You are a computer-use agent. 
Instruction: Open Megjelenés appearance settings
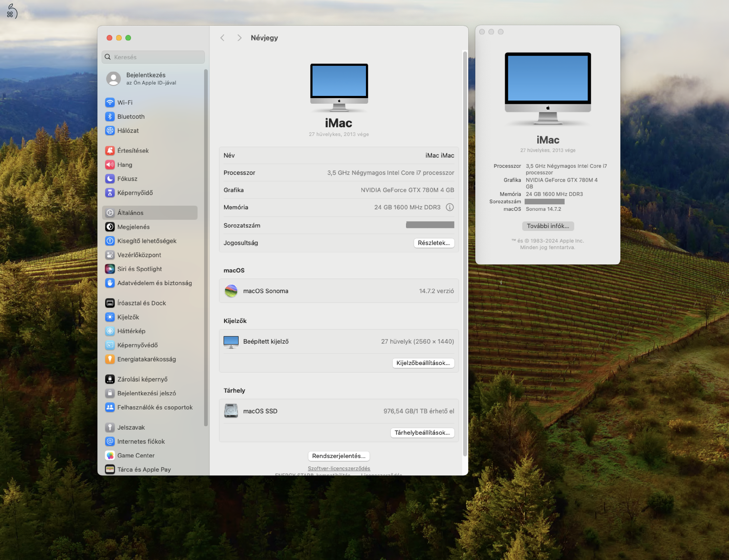coord(150,227)
